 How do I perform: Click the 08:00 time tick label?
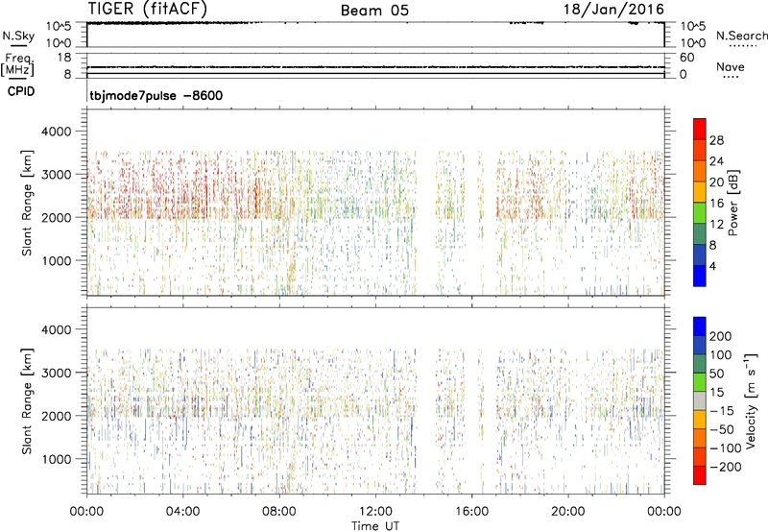(278, 512)
